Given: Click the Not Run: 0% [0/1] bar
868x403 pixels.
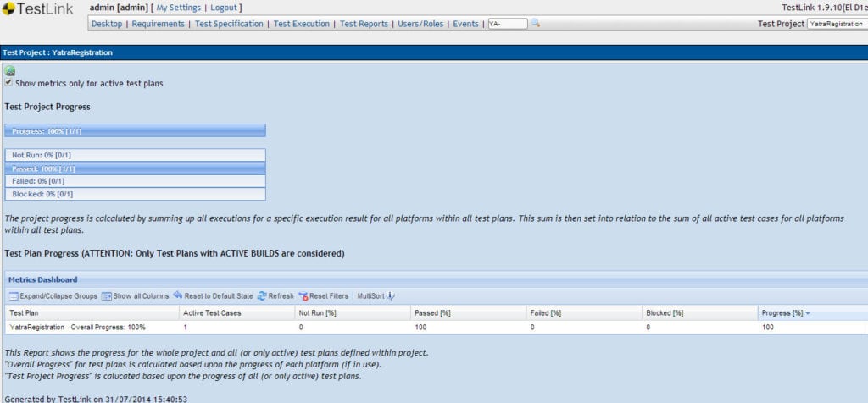Looking at the screenshot, I should click(135, 155).
